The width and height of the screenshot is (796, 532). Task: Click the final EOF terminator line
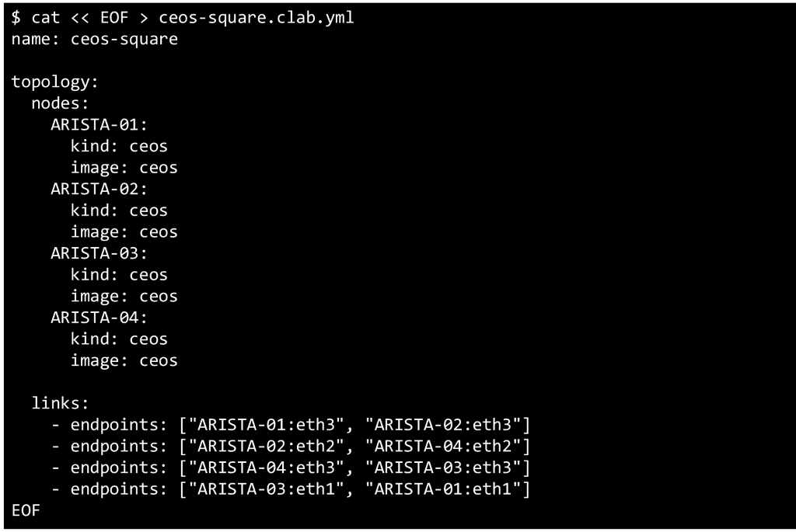[25, 510]
